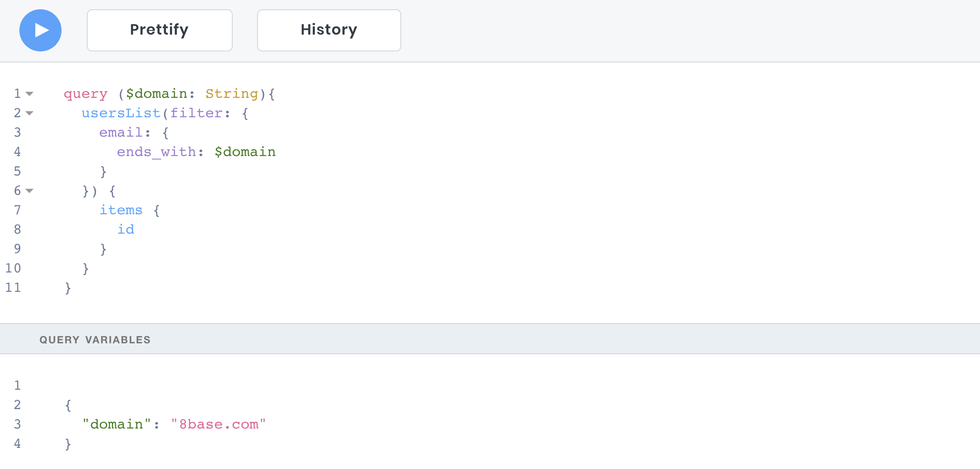Click the "domain" key in query variables
980x469 pixels.
117,424
